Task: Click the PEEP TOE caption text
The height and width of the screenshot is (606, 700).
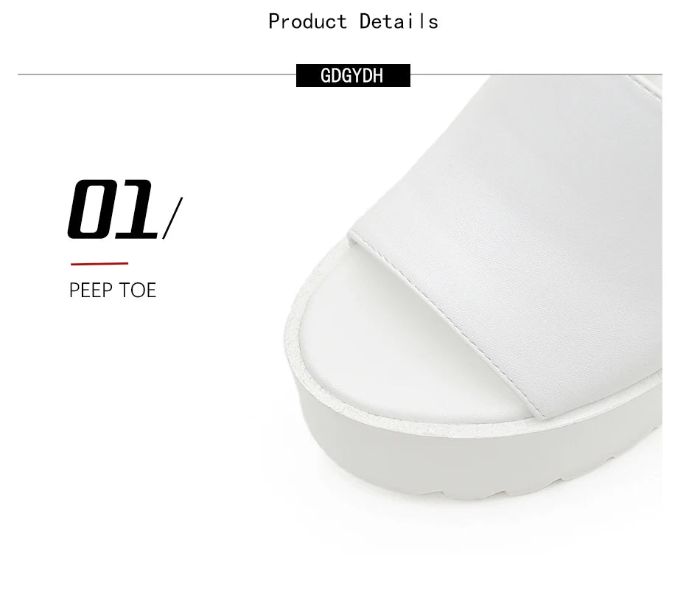Action: [113, 290]
